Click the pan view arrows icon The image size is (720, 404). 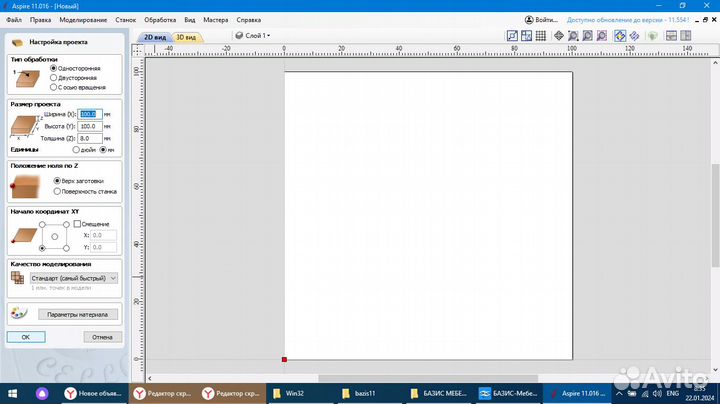tap(557, 36)
